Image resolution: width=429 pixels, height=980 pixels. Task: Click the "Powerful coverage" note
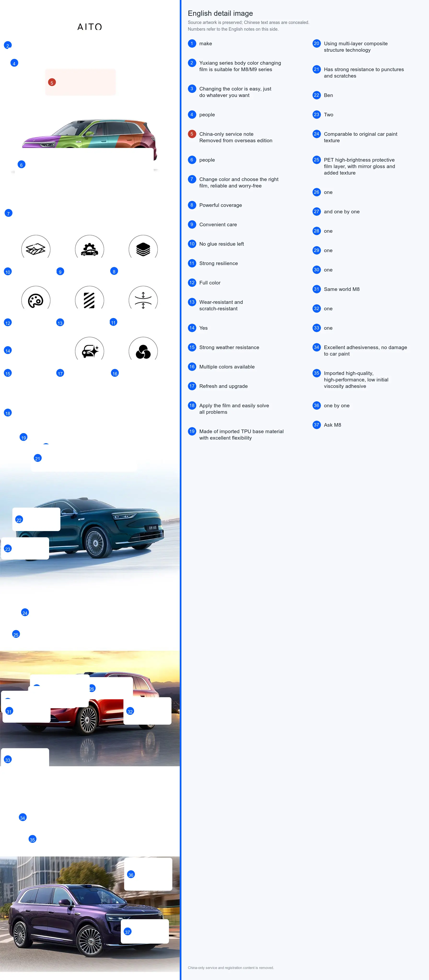click(220, 205)
